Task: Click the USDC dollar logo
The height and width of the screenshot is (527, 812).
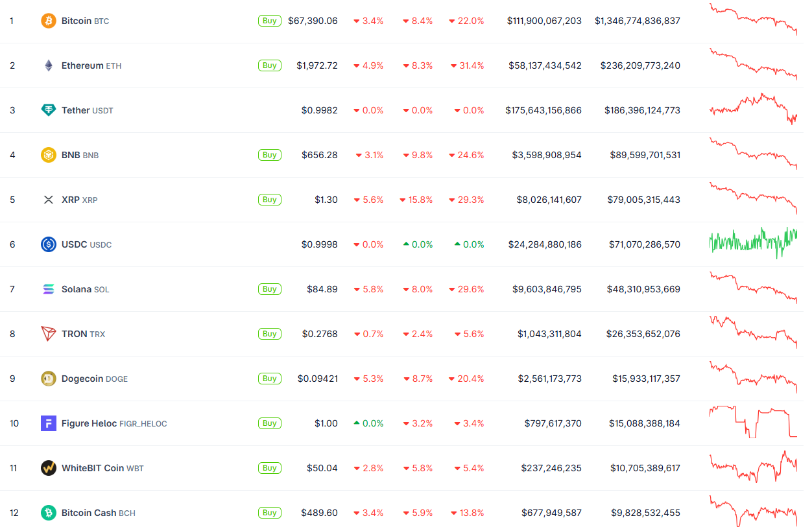Action: (x=49, y=244)
